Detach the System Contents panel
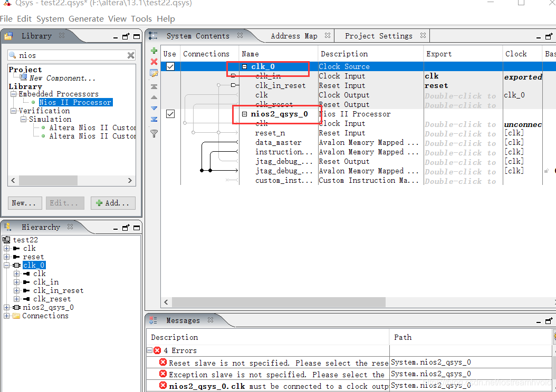 click(x=549, y=36)
